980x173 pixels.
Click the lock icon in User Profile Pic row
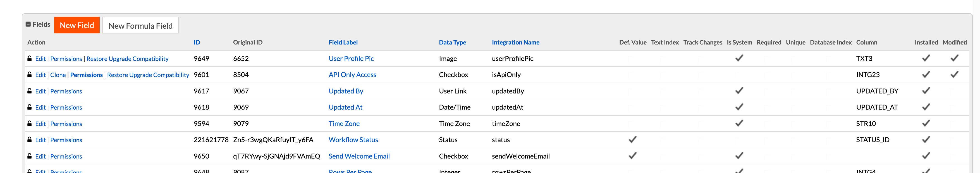[29, 58]
